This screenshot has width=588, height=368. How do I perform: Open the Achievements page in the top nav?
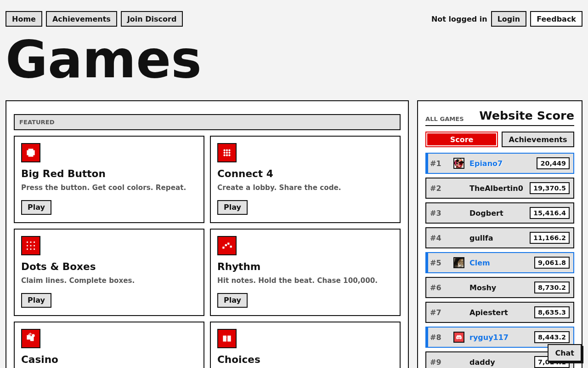pos(81,19)
